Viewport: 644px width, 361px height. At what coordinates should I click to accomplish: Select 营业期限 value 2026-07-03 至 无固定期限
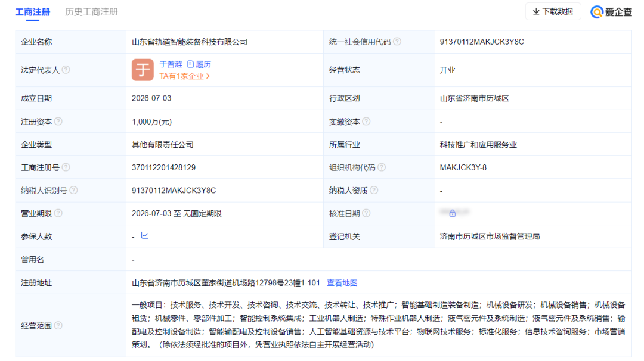[x=177, y=214]
